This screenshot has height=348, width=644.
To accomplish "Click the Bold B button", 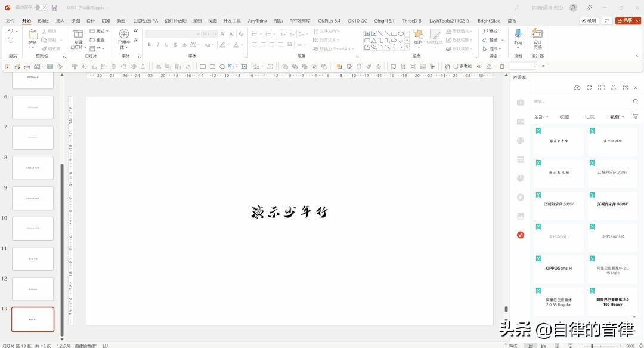I will pyautogui.click(x=150, y=45).
